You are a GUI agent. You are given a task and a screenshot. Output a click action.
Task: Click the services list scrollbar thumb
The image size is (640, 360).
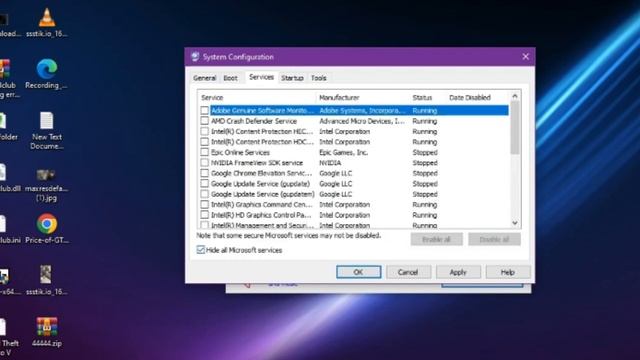pyautogui.click(x=515, y=127)
